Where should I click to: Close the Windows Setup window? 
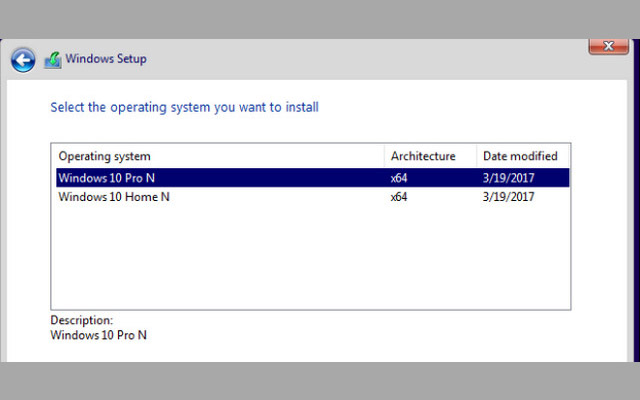pyautogui.click(x=608, y=46)
